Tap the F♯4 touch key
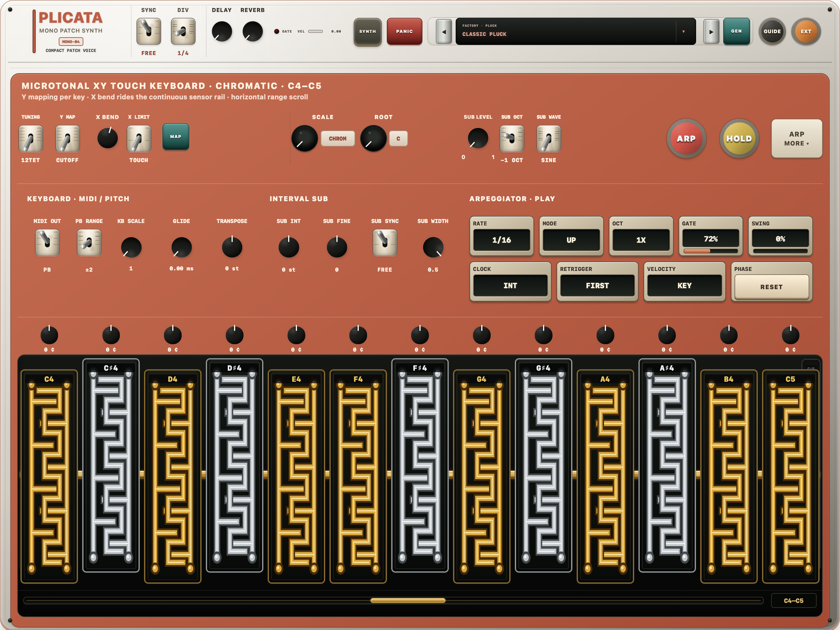The width and height of the screenshot is (840, 630). [420, 465]
